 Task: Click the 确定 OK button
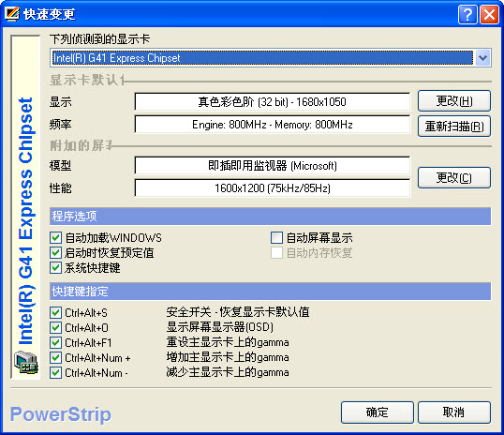click(x=377, y=412)
